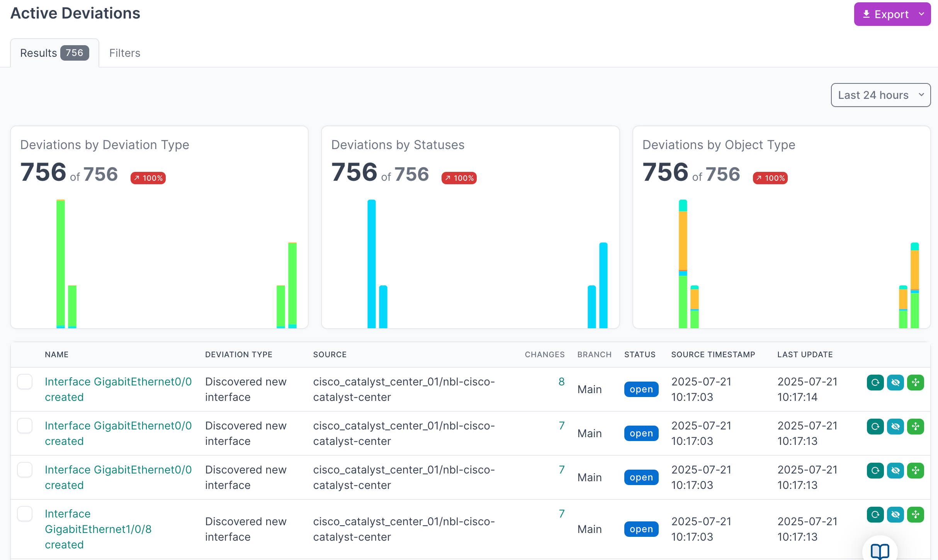Click refresh icon in GigabitEthernet1/0/8 row
The height and width of the screenshot is (560, 938).
[875, 514]
